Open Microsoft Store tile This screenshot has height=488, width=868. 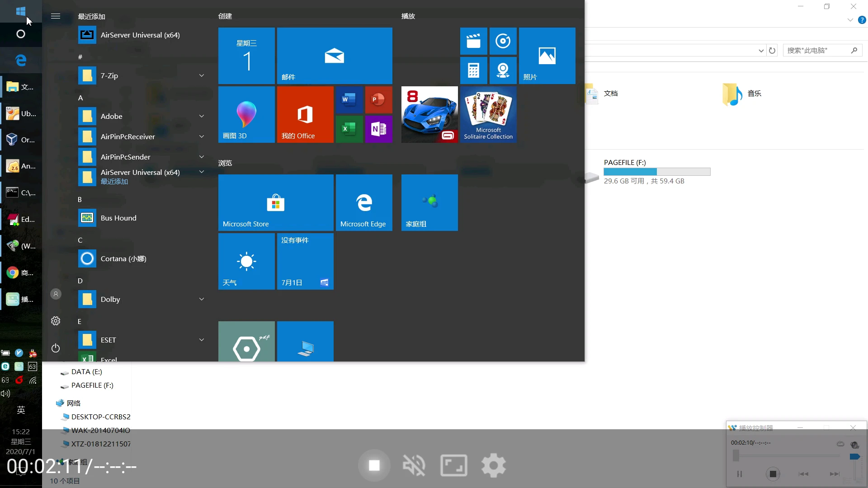click(275, 202)
